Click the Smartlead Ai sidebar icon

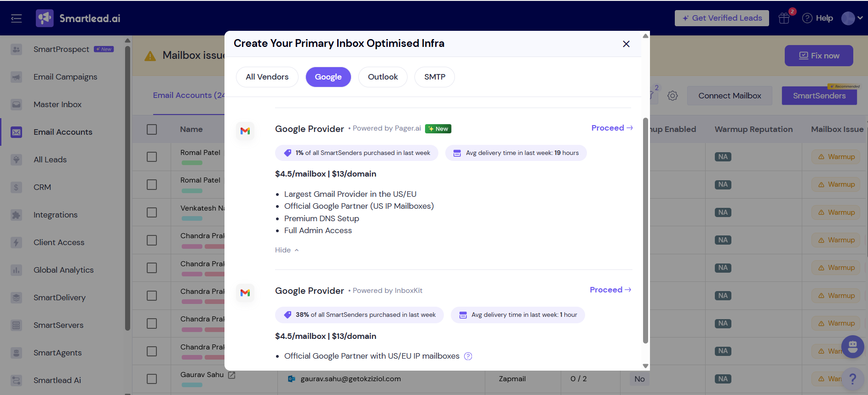[17, 380]
